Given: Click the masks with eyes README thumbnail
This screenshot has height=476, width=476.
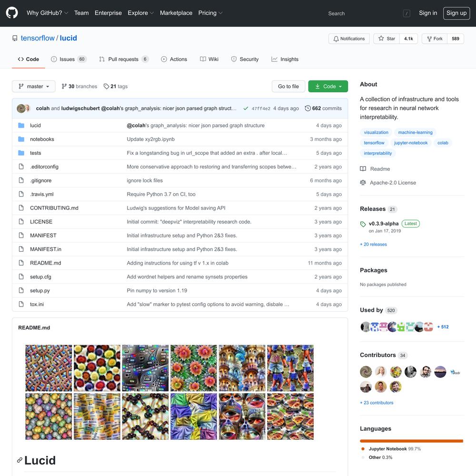Looking at the screenshot, I should [x=242, y=416].
